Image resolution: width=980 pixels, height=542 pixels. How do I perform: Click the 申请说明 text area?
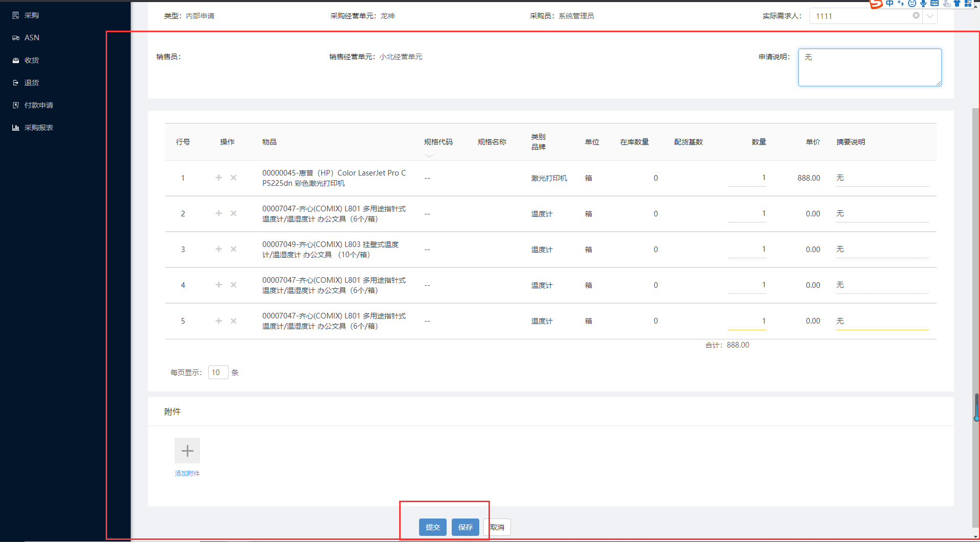pos(870,67)
